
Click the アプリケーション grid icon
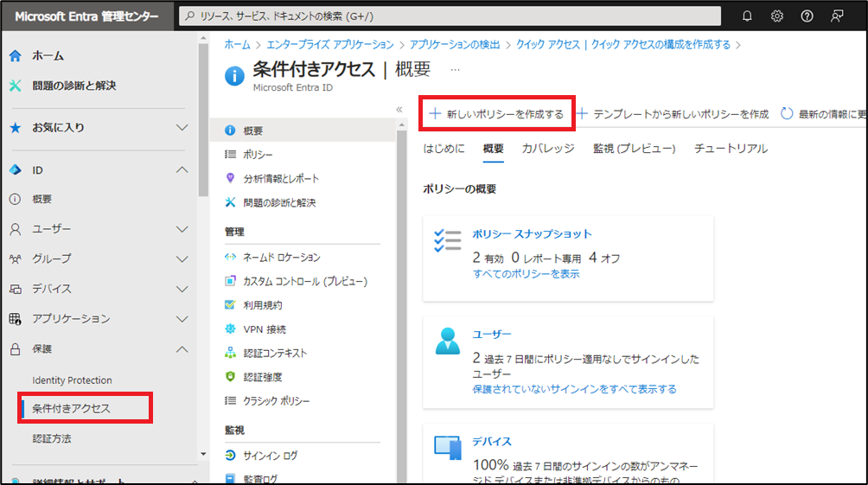[x=16, y=319]
